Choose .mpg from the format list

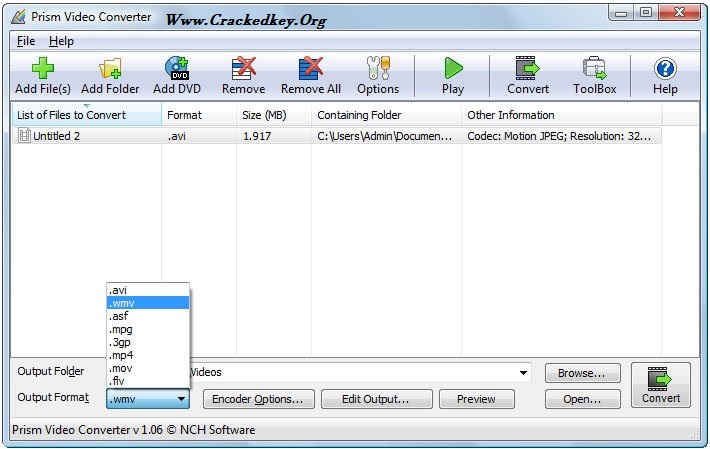pyautogui.click(x=148, y=329)
